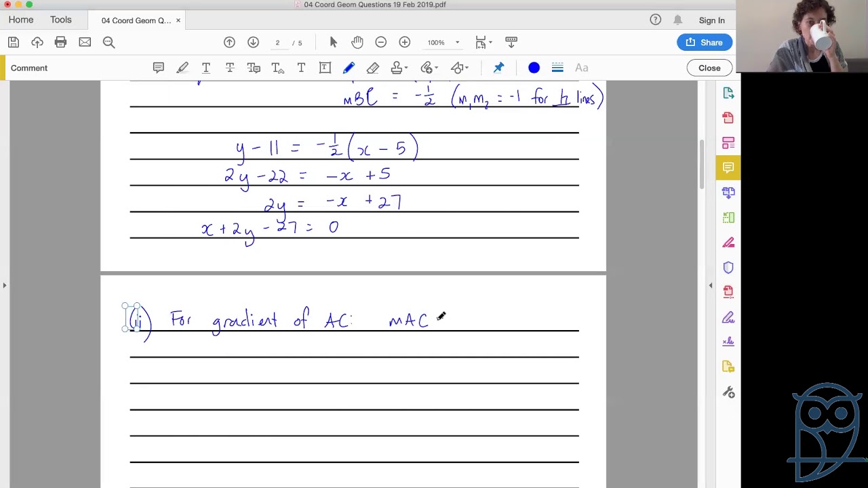Viewport: 868px width, 488px height.
Task: Click the vertical document scrollbar
Action: [702, 165]
